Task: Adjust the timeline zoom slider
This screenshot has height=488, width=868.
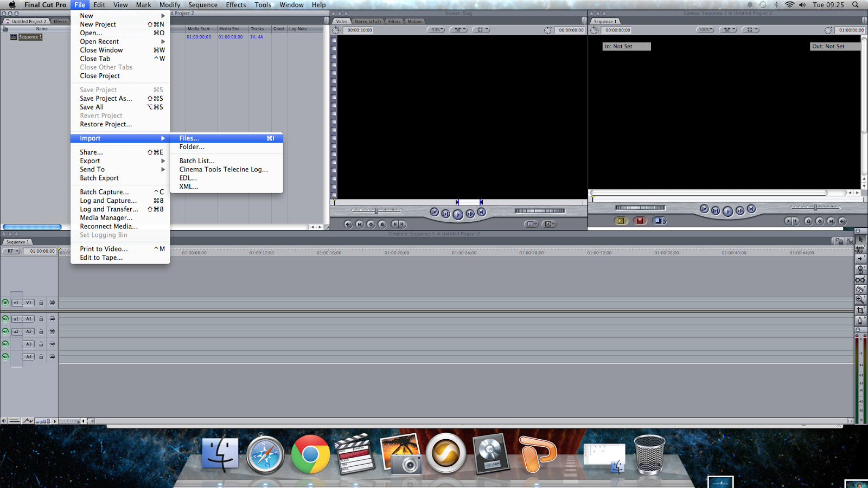Action: click(x=69, y=421)
